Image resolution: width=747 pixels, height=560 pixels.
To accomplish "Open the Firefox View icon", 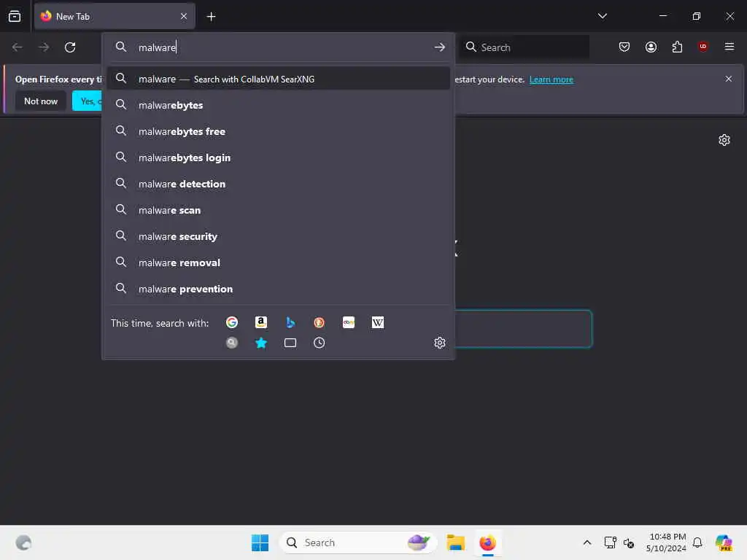I will pos(15,16).
